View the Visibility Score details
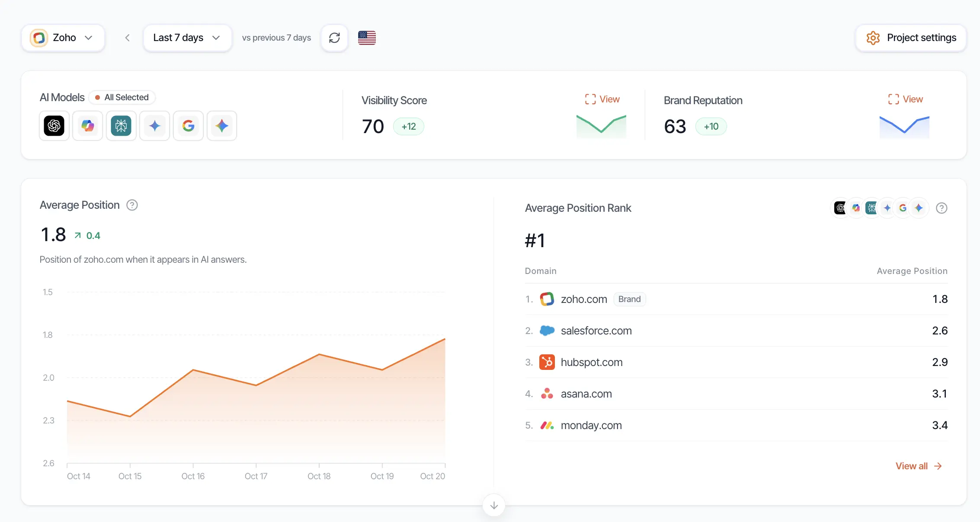 [602, 99]
